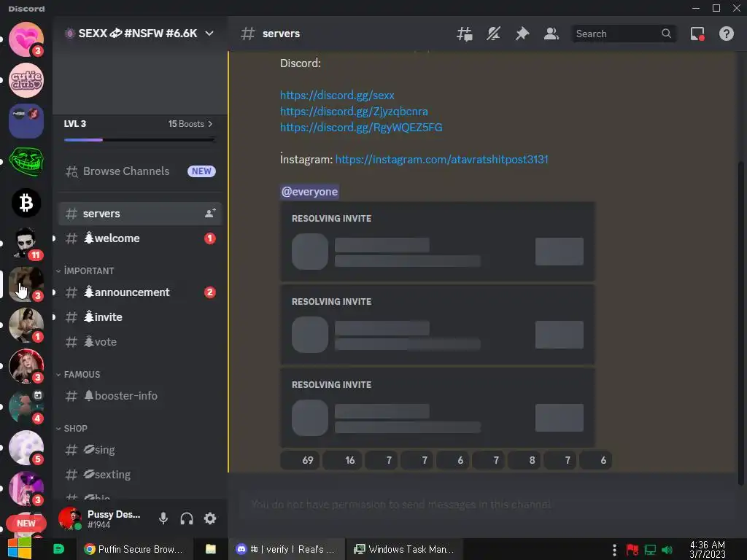Open bearded man server with 11 badge
Image resolution: width=747 pixels, height=560 pixels.
(x=26, y=244)
